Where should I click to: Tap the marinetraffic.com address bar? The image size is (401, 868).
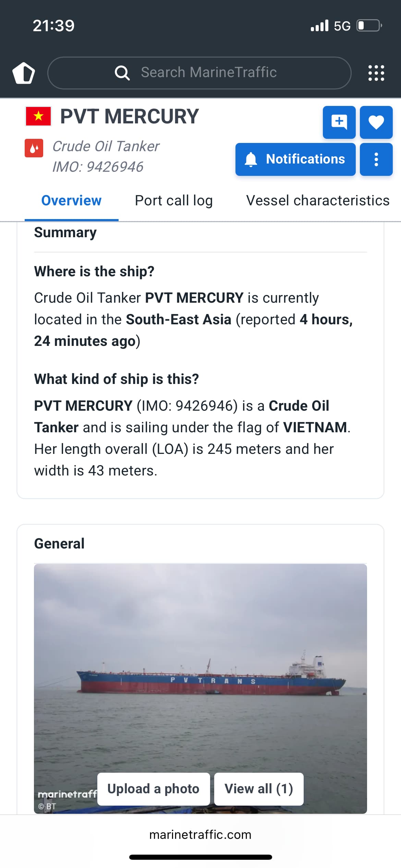pos(200,834)
